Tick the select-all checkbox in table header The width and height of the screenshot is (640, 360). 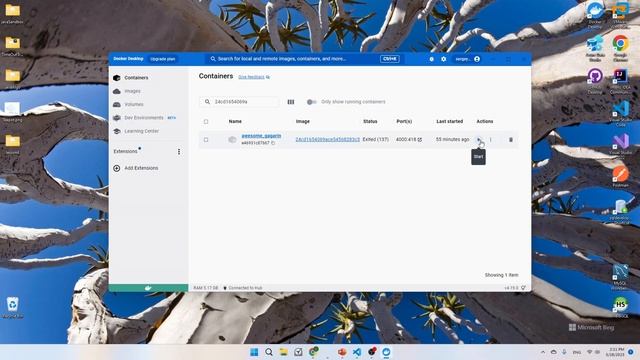pyautogui.click(x=206, y=121)
